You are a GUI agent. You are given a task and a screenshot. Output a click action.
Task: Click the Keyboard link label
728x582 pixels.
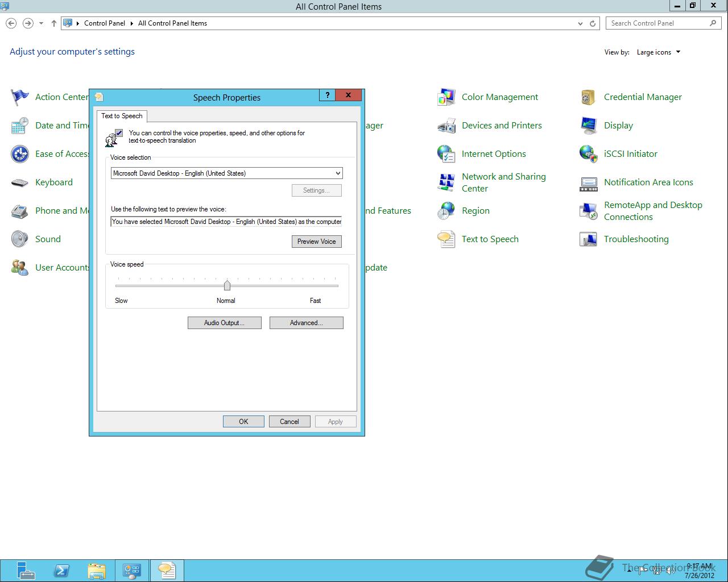54,182
